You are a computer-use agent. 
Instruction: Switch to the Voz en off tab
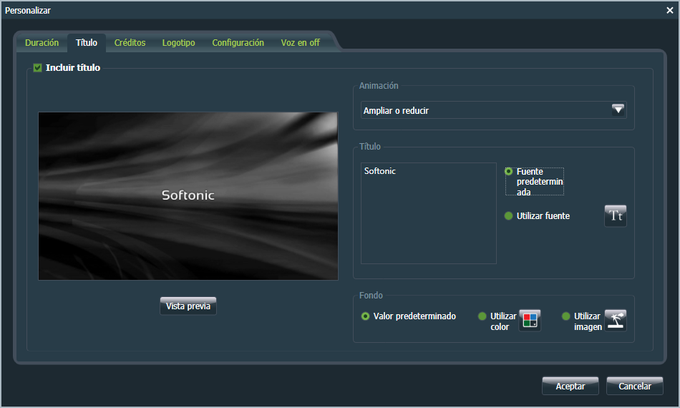300,43
